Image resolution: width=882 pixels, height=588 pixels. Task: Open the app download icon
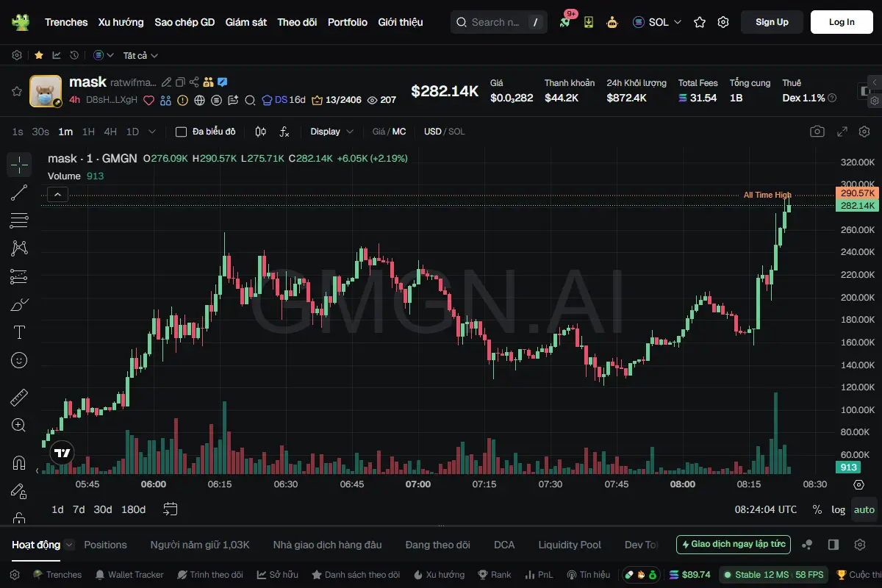point(589,22)
